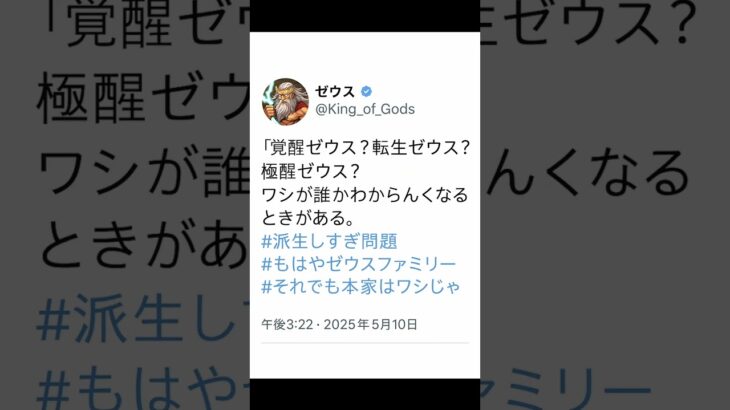Click the black bar above the tweet card
Image resolution: width=730 pixels, height=410 pixels.
tap(365, 16)
